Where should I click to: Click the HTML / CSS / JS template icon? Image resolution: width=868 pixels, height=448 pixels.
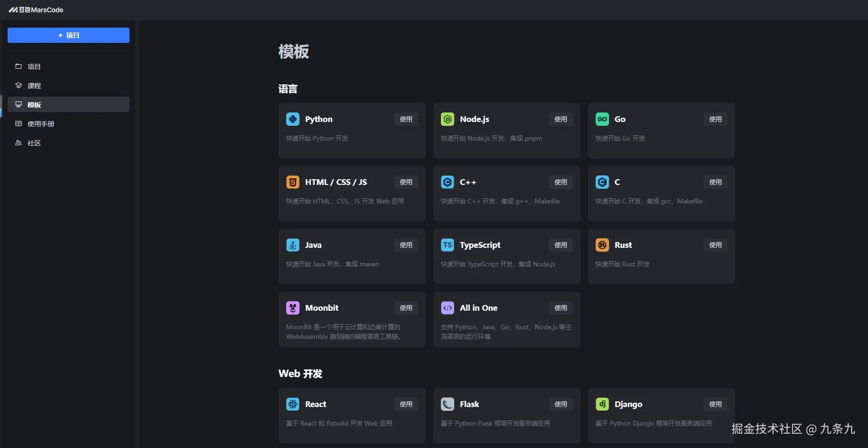(293, 182)
